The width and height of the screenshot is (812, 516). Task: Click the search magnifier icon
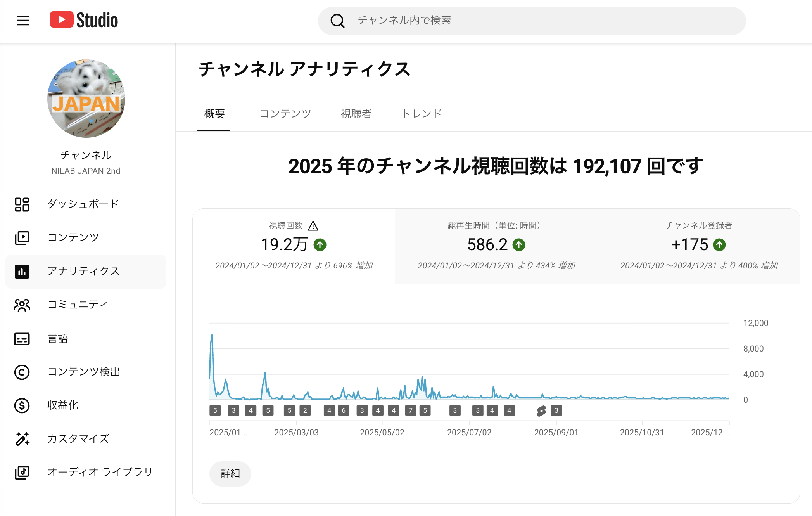click(337, 21)
